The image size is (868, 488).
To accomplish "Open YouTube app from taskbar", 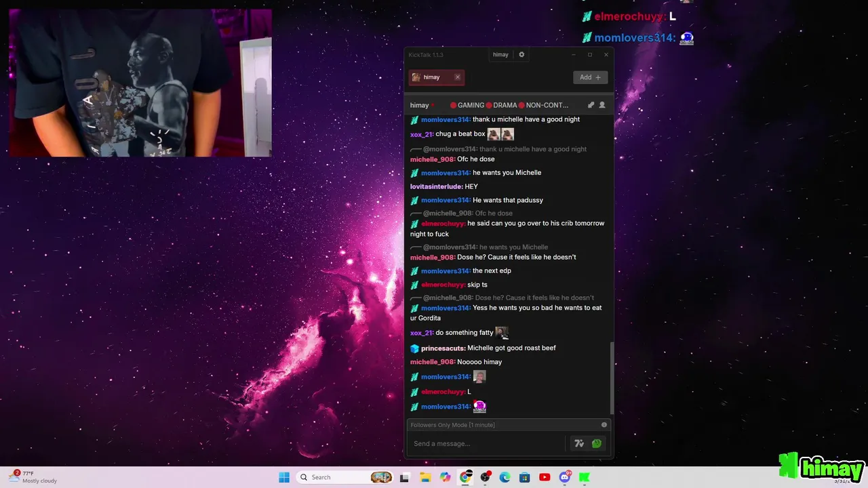I will pyautogui.click(x=545, y=477).
